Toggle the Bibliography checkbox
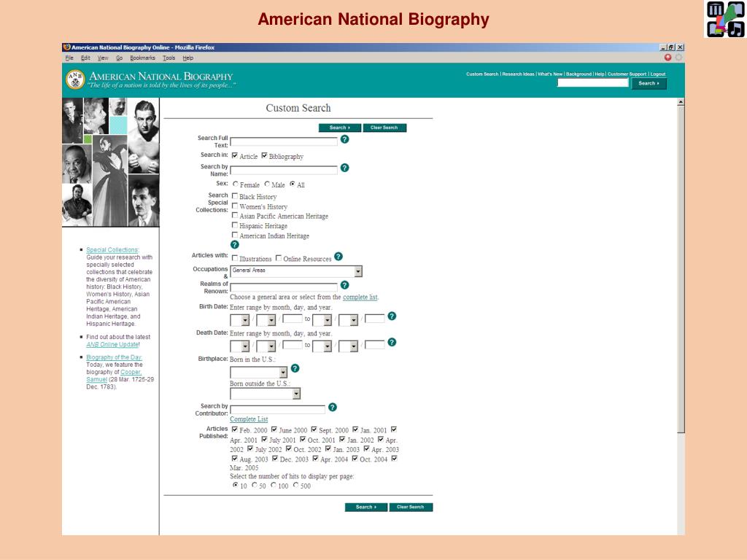Viewport: 747px width, 560px height. (264, 156)
